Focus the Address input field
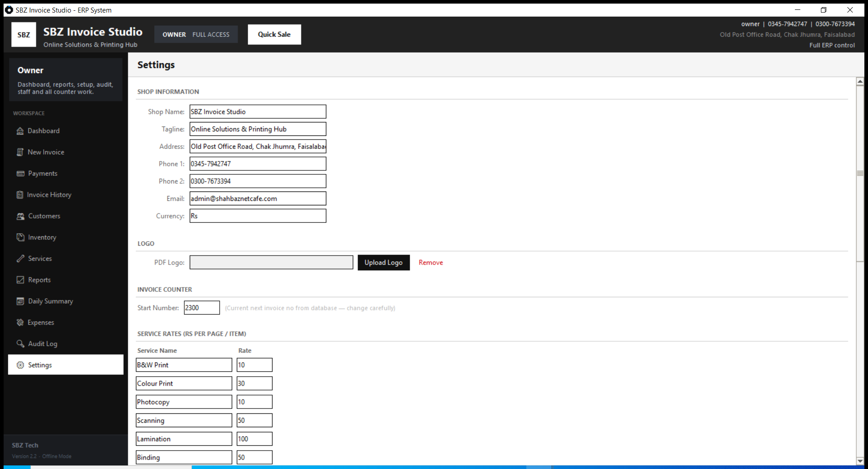This screenshot has height=469, width=868. [x=258, y=146]
